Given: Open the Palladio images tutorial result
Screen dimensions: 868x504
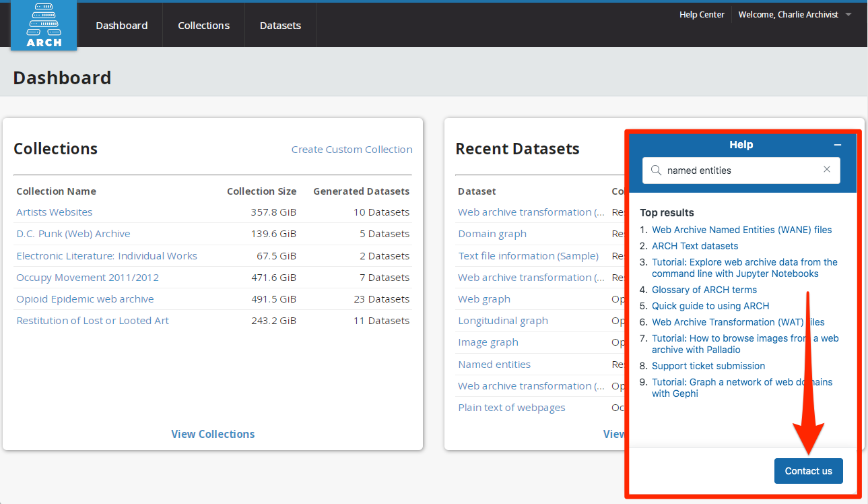Looking at the screenshot, I should point(745,344).
